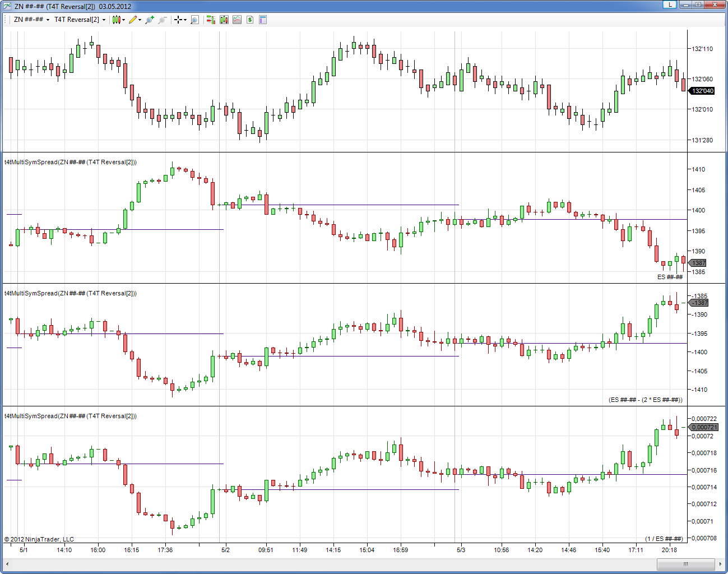Select the (1 / ES ##-##) label
Screen dimensions: 728x574
coord(664,539)
